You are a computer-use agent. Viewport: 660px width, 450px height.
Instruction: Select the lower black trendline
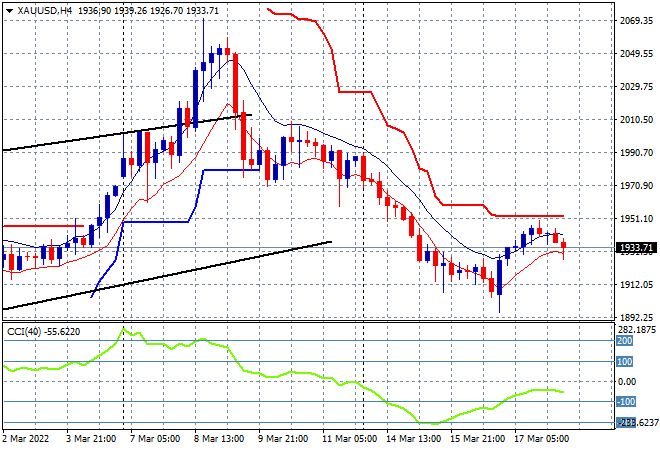coord(167,276)
